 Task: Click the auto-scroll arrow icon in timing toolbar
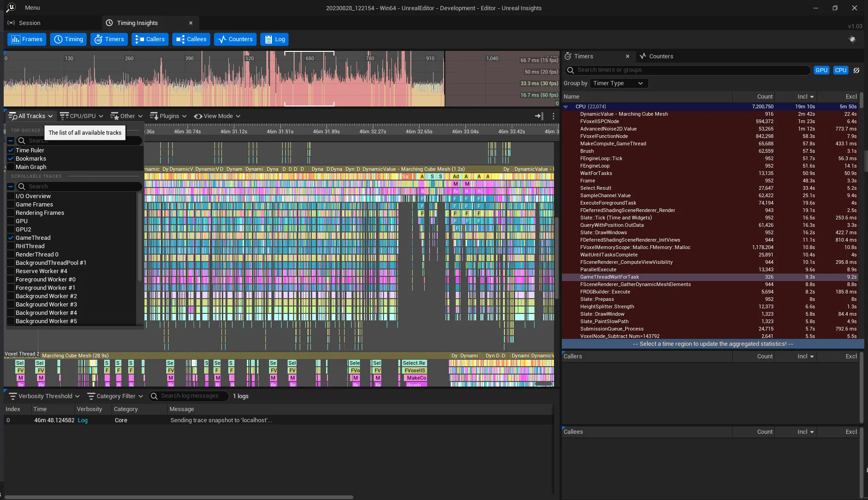[539, 116]
